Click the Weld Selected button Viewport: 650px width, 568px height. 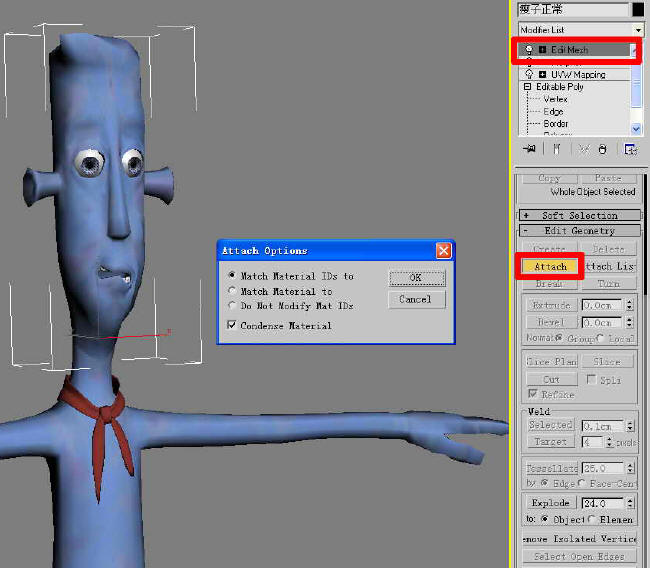click(x=551, y=425)
